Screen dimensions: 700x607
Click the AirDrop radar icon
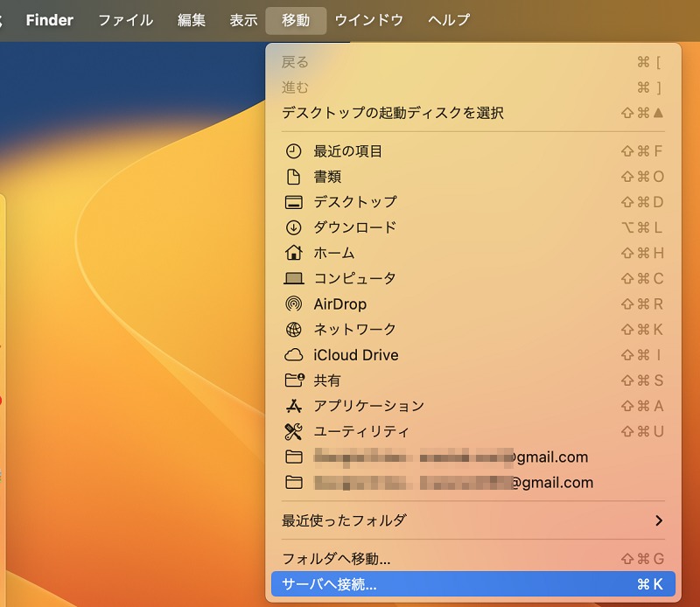293,304
